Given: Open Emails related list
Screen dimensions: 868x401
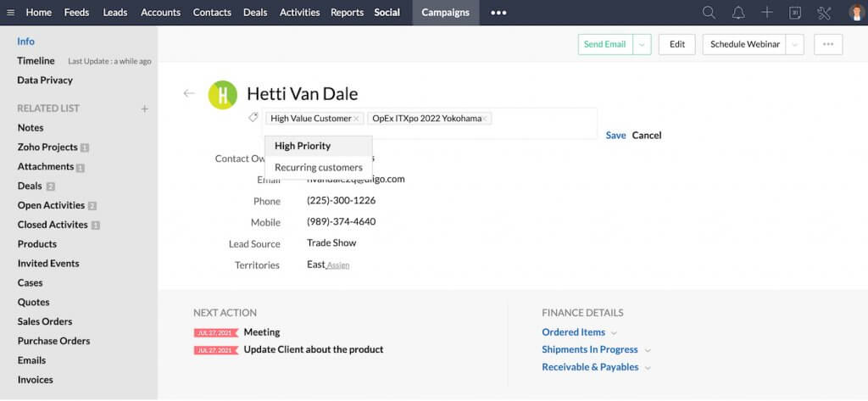Looking at the screenshot, I should tap(31, 360).
